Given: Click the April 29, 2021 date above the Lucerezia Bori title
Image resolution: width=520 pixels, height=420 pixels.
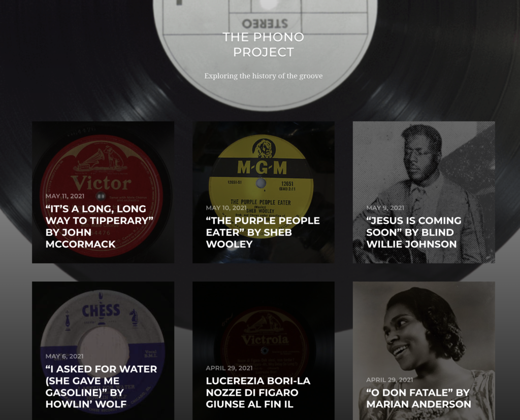Looking at the screenshot, I should tap(229, 368).
